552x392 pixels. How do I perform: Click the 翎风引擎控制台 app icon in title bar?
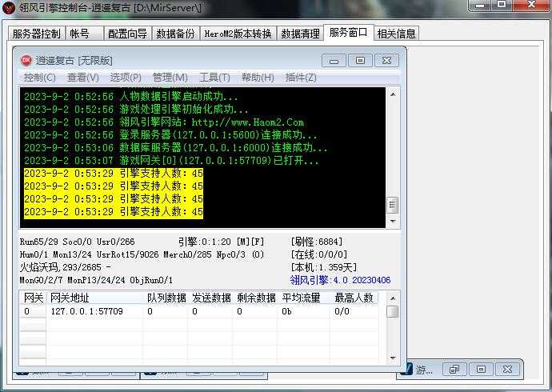point(10,7)
